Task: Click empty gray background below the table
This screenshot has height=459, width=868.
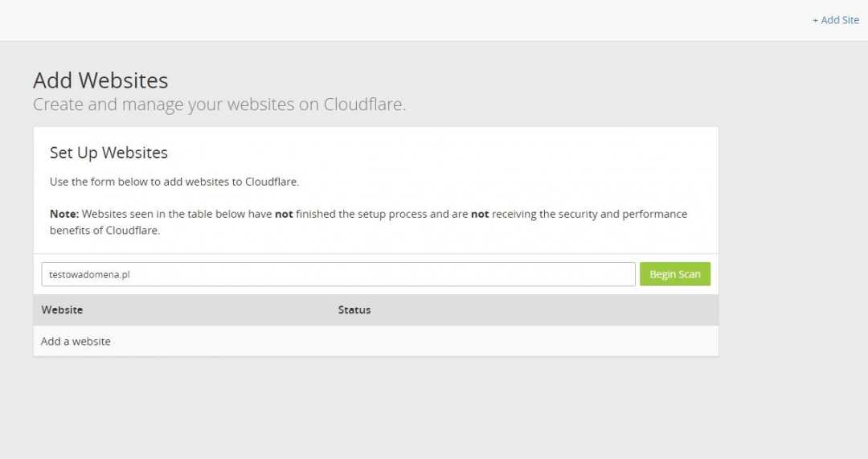Action: pos(402,410)
